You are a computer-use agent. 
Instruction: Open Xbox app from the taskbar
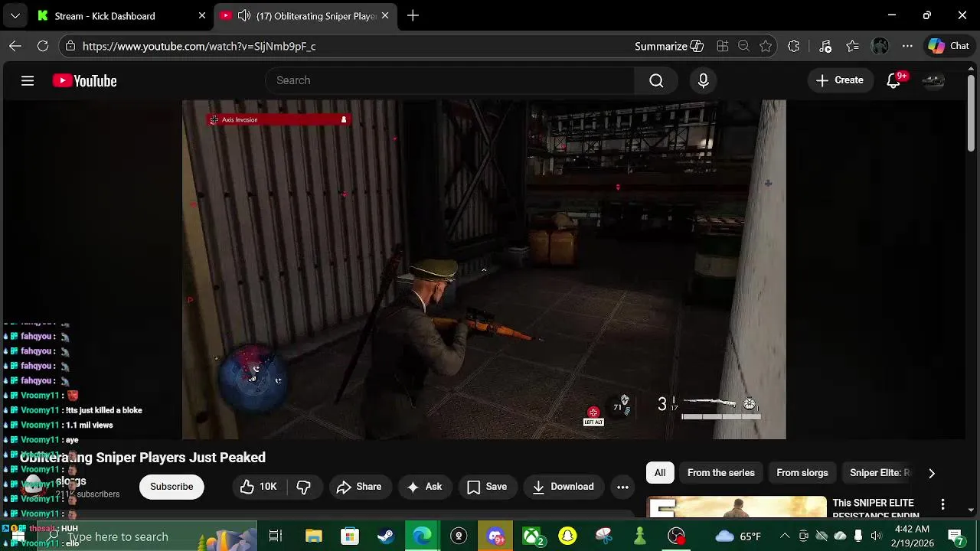532,536
